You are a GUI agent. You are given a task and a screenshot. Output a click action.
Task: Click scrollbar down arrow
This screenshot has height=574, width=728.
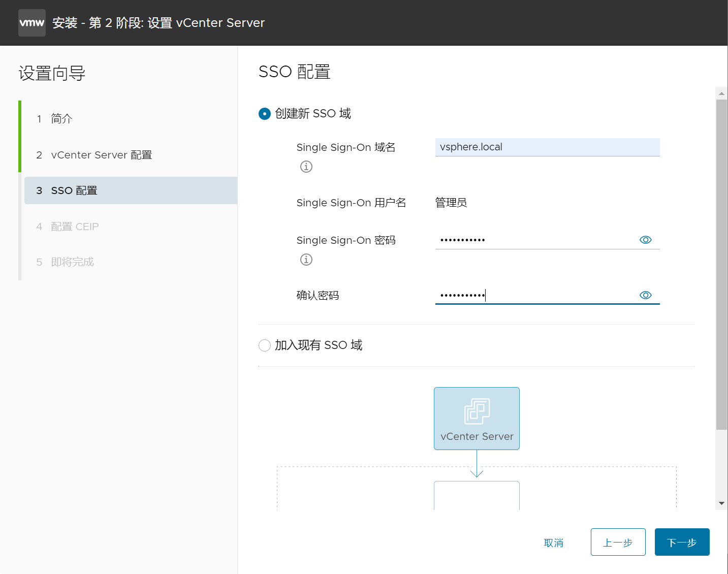pyautogui.click(x=721, y=503)
